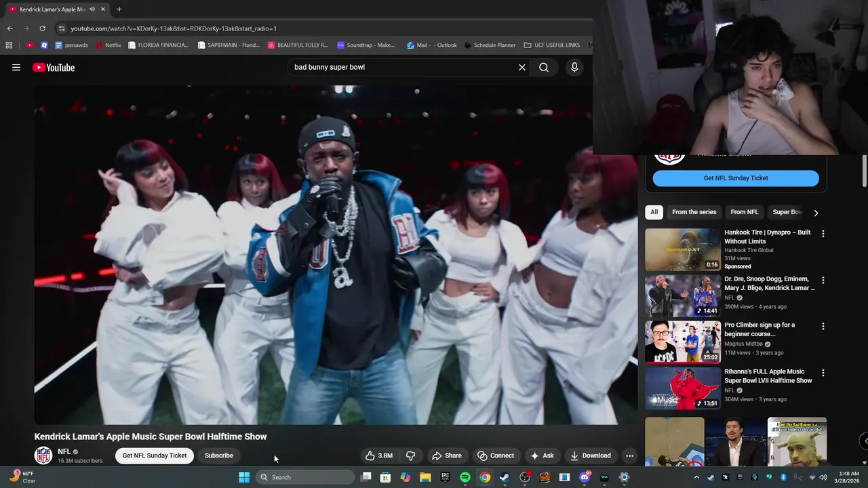Open the Netflix bookmark

point(108,45)
